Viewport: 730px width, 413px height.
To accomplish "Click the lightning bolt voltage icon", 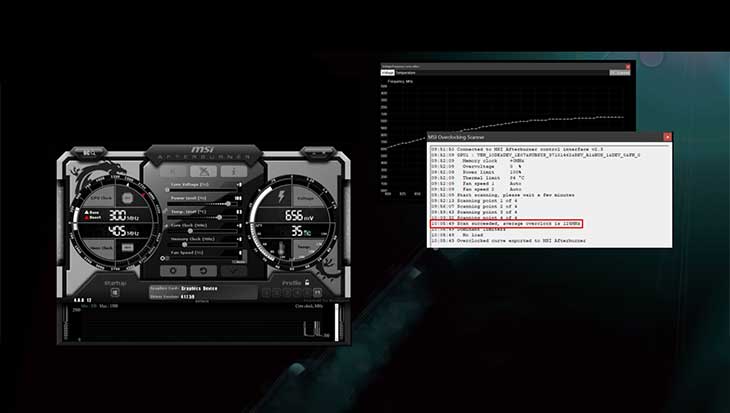I will click(x=281, y=196).
